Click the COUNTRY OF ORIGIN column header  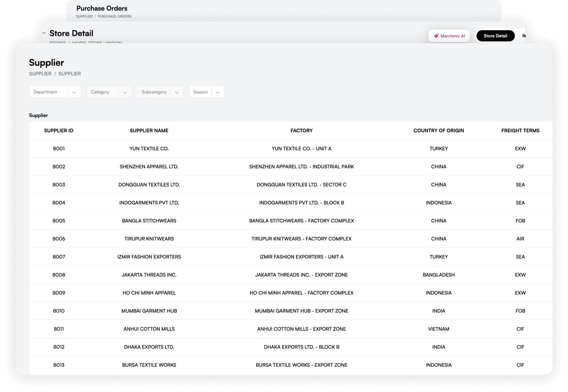tap(438, 131)
